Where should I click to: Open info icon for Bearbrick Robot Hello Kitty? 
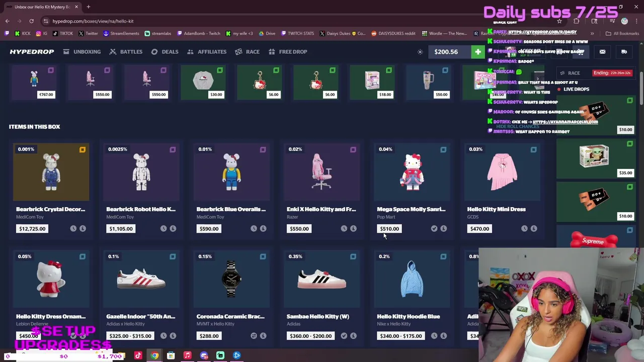coord(173,229)
